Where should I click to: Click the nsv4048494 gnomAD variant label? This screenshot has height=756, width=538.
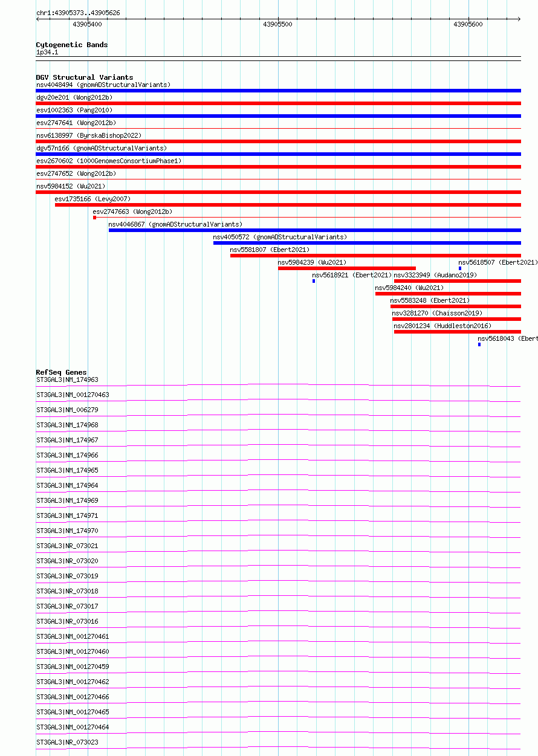pyautogui.click(x=103, y=85)
